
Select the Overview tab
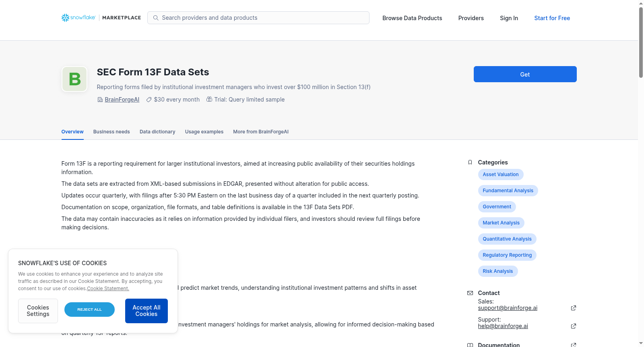pos(72,132)
